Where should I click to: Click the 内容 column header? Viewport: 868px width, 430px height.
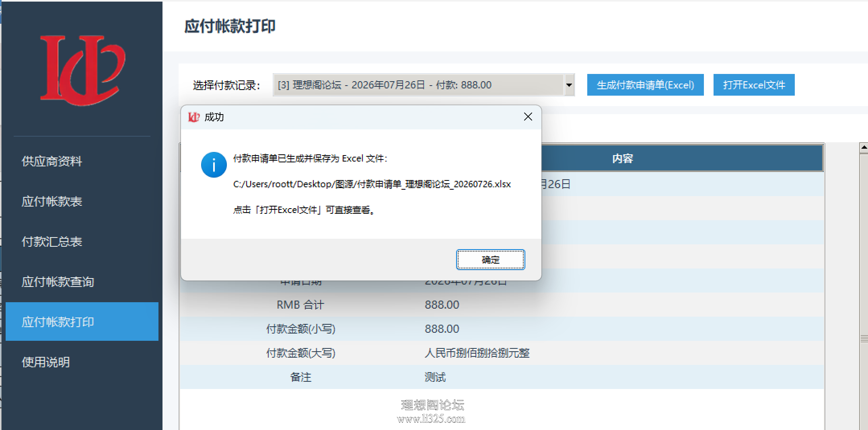point(622,158)
